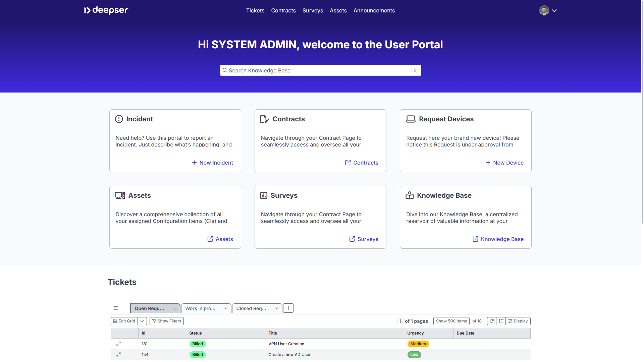Create a New Incident

(x=212, y=163)
